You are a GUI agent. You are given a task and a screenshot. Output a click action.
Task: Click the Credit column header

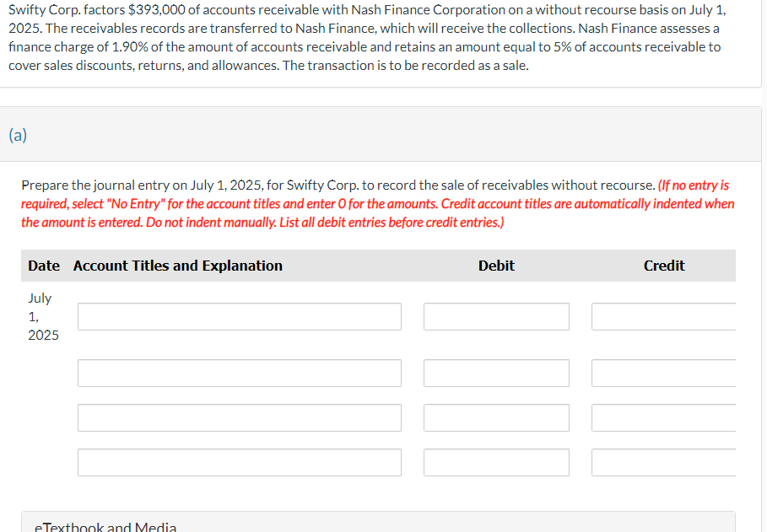coord(663,265)
